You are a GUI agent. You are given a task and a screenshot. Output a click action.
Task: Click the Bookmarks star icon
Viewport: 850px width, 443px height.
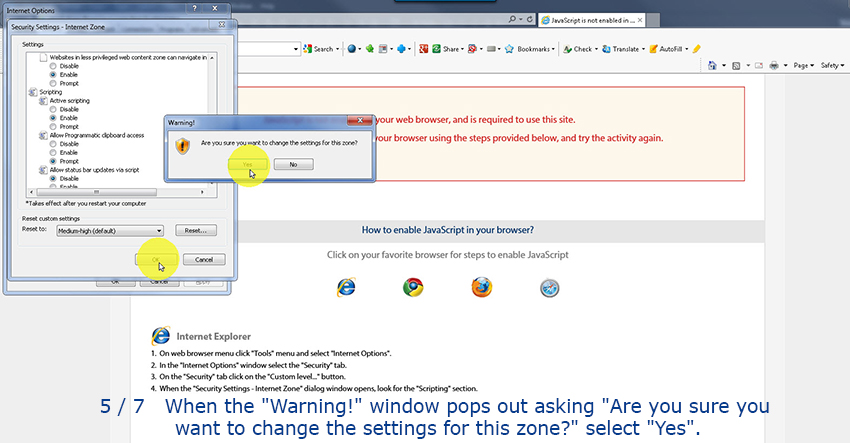click(509, 49)
